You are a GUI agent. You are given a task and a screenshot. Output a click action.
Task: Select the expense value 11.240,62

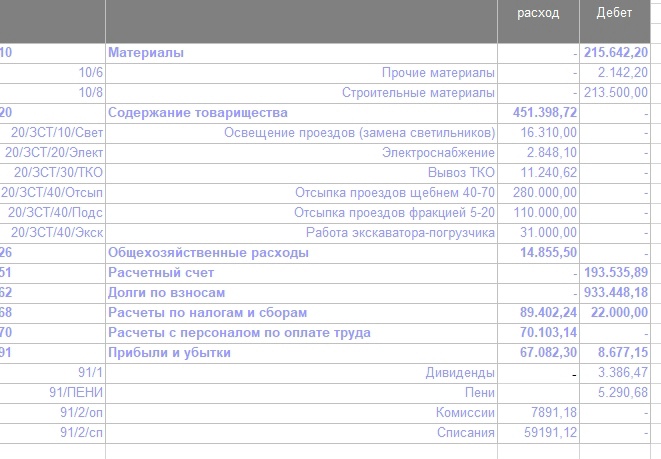tap(548, 172)
